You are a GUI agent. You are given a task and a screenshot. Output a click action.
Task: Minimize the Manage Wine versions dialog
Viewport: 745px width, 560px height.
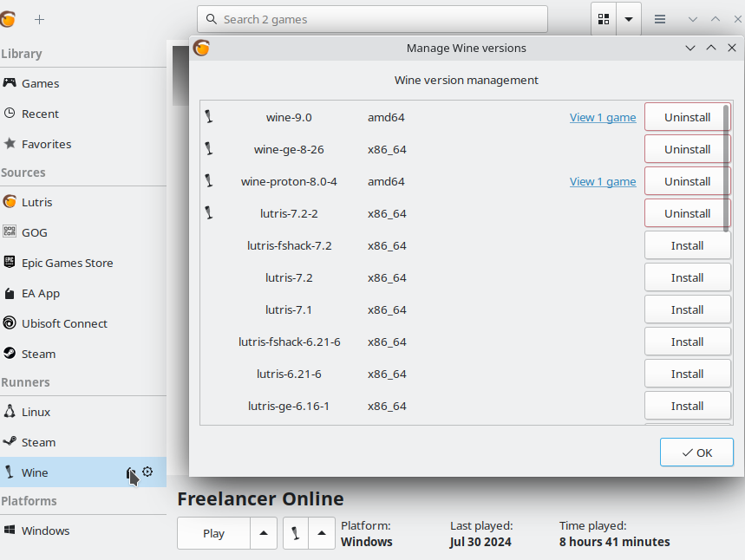click(x=689, y=48)
